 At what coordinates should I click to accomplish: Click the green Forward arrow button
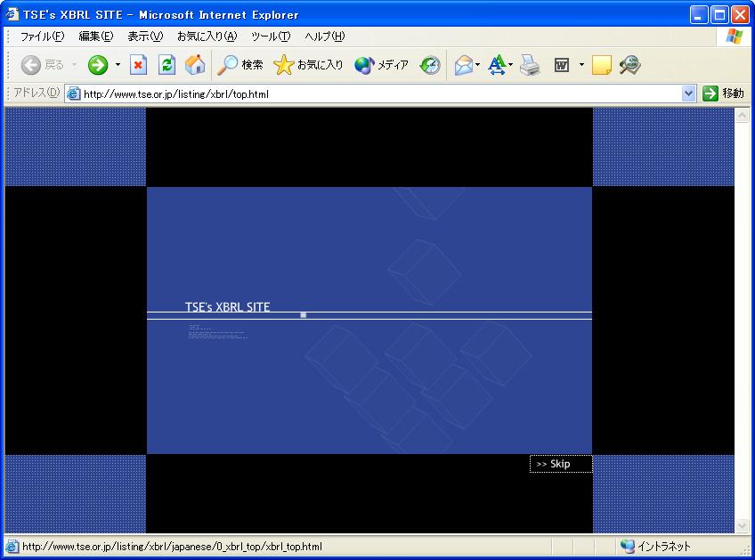[x=97, y=65]
